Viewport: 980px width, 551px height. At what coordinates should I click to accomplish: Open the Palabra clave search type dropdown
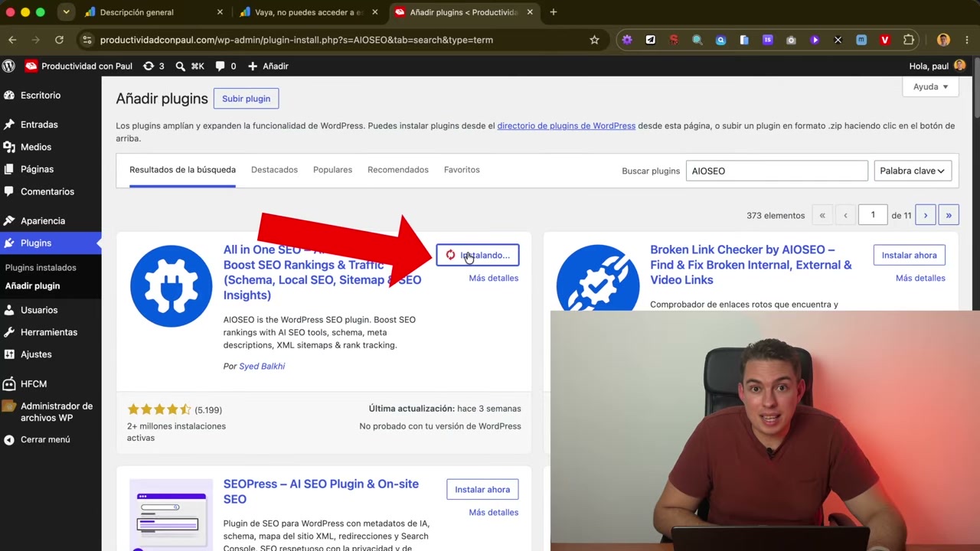(x=913, y=171)
